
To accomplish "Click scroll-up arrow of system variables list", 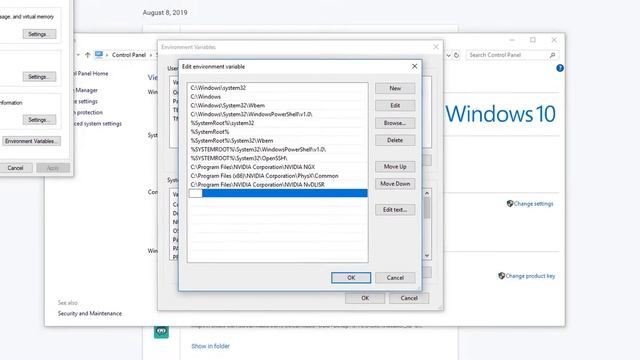I will click(x=427, y=193).
